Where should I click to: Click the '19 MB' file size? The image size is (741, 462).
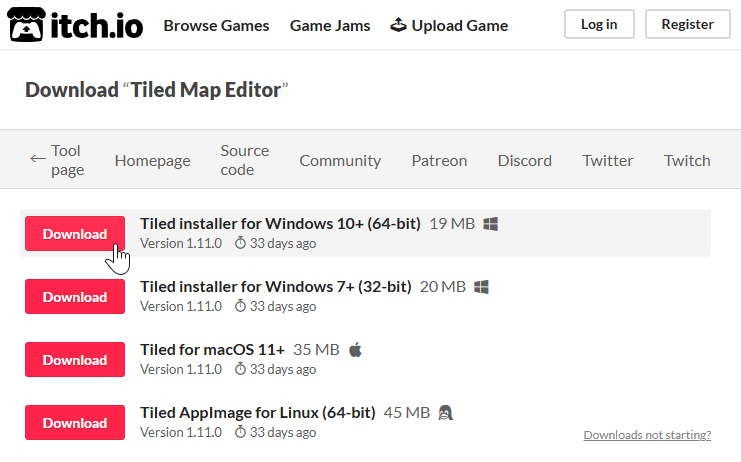click(452, 223)
